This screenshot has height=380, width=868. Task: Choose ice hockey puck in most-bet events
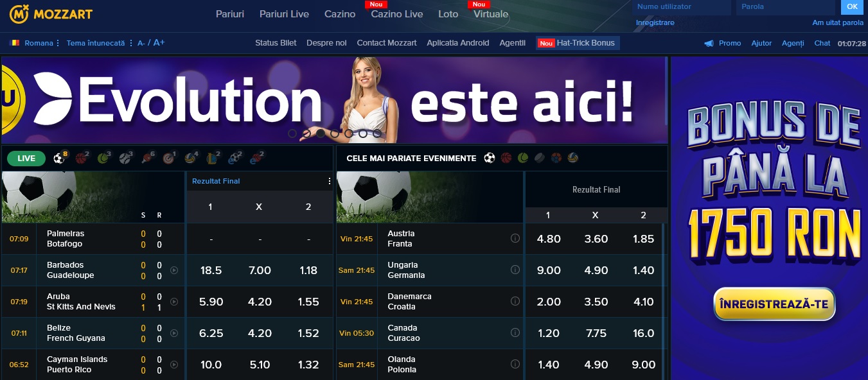tap(540, 158)
